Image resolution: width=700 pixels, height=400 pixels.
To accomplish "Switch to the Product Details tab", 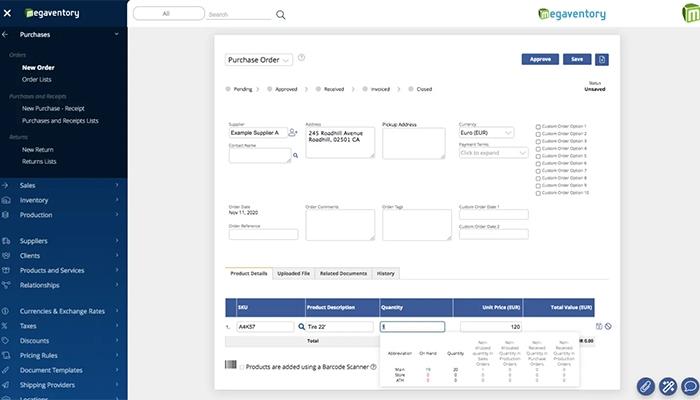I will coord(249,273).
